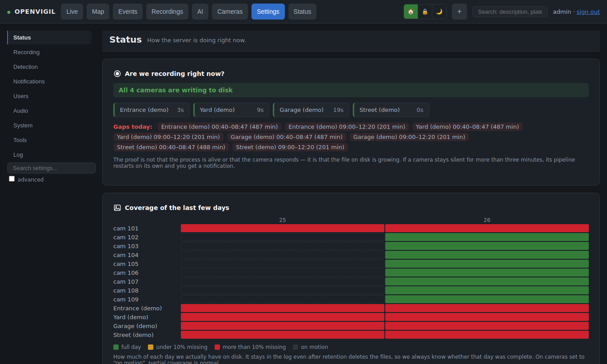Focus the top search description field
The height and width of the screenshot is (364, 607).
pos(510,12)
